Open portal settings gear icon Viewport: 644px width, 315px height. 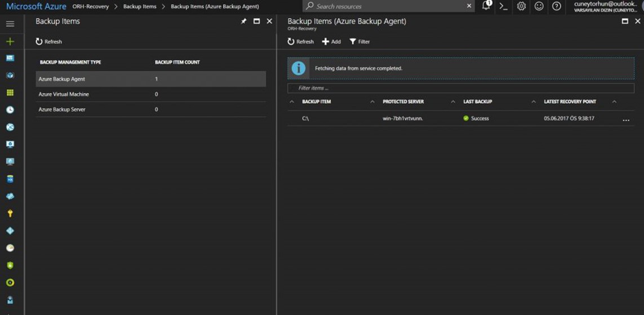click(x=521, y=6)
